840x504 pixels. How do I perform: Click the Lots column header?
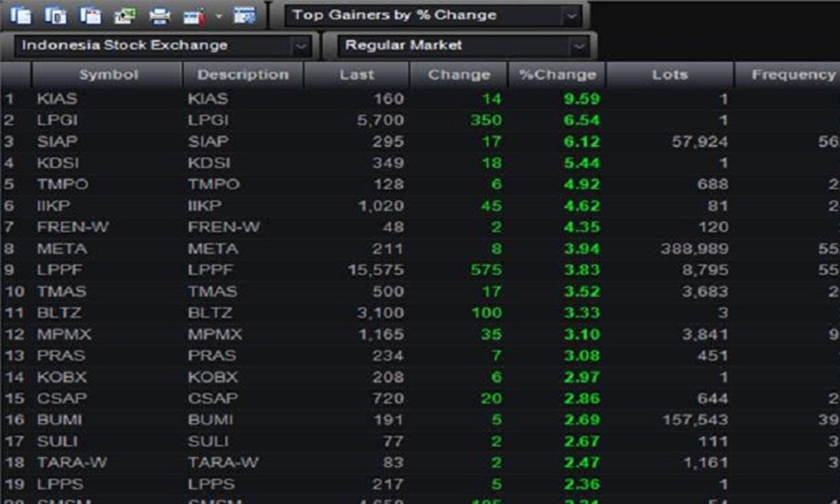click(669, 75)
